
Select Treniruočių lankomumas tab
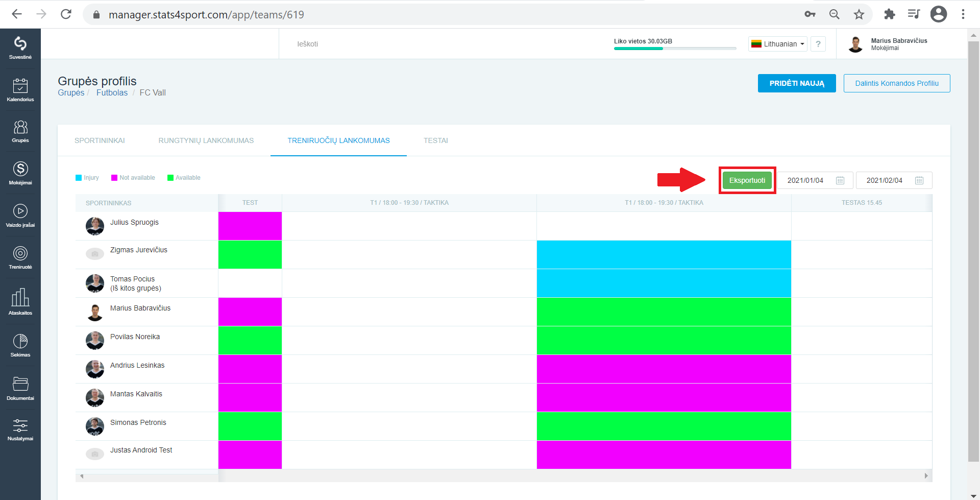[x=339, y=140]
